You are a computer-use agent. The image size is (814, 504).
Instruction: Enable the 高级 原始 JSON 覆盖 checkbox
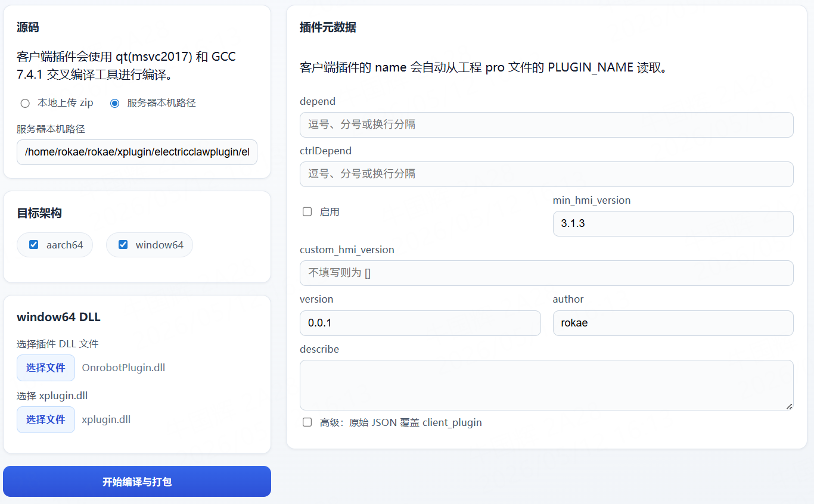click(x=307, y=422)
